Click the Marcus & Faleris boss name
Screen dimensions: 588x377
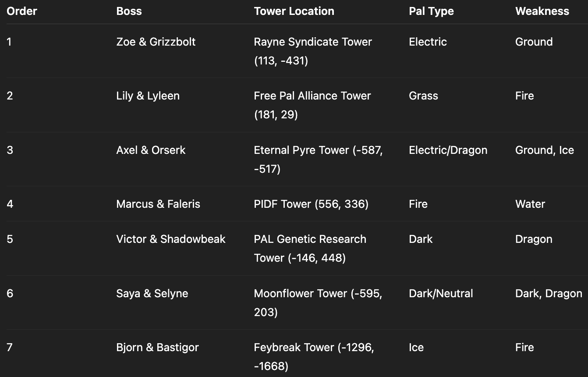158,204
